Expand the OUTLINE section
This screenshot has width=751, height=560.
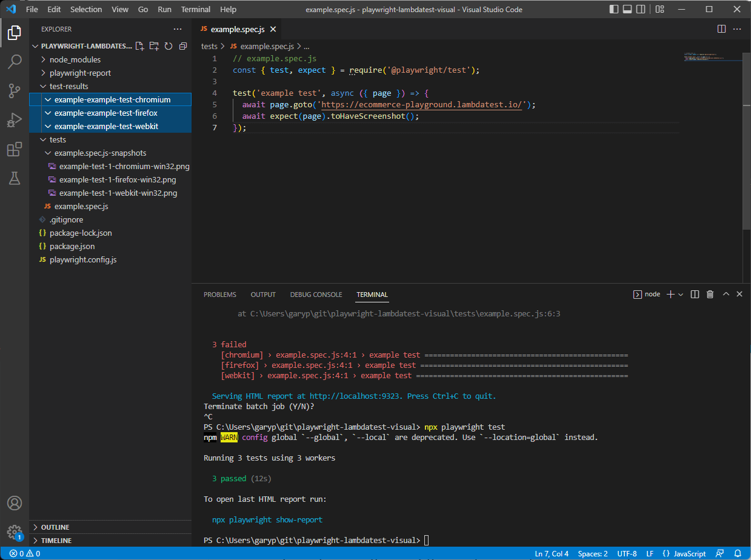tap(55, 527)
